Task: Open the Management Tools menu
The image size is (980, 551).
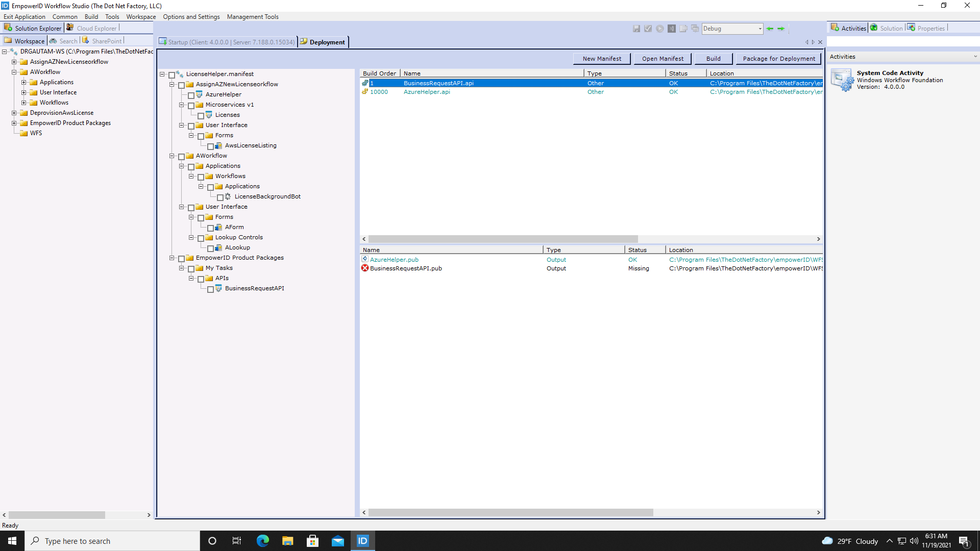Action: 253,16
